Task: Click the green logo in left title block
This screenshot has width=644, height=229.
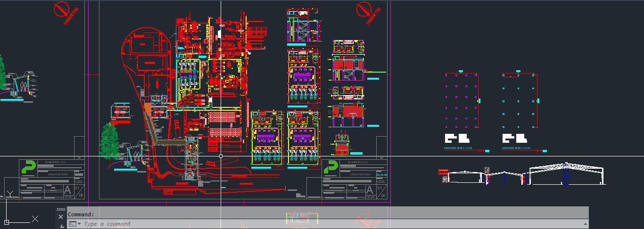Action: tap(28, 167)
